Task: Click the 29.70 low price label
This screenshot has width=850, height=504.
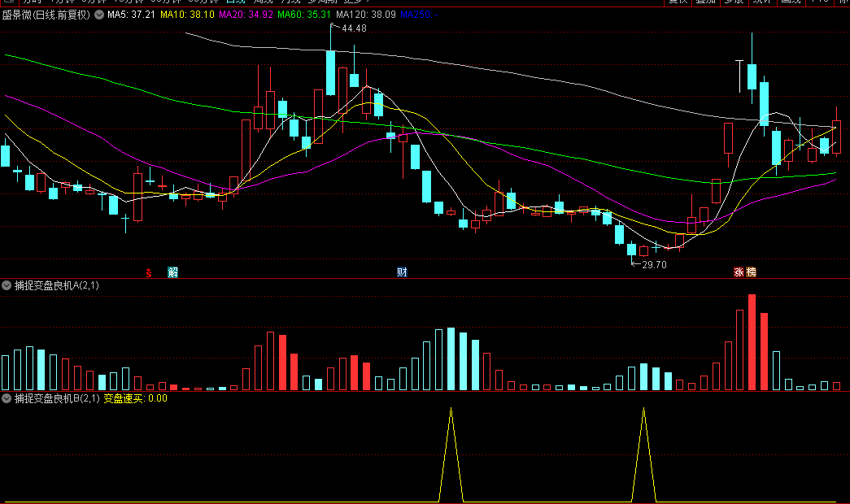Action: pyautogui.click(x=654, y=265)
